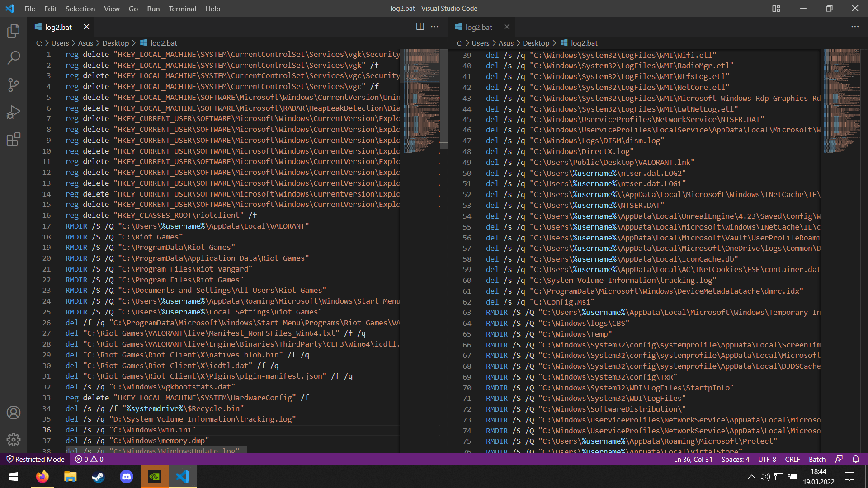The image size is (868, 488).
Task: Open the Terminal menu
Action: point(182,9)
